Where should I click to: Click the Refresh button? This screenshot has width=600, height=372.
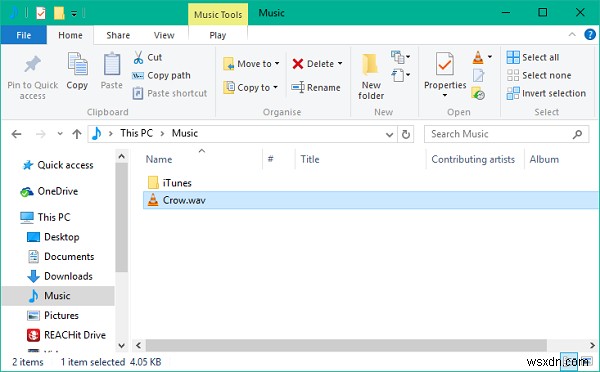coord(406,134)
